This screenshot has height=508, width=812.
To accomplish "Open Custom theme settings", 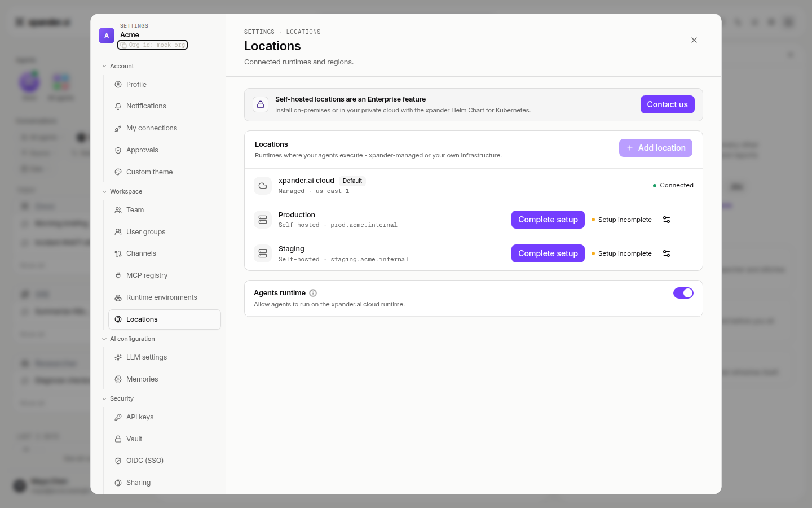I will tap(164, 172).
